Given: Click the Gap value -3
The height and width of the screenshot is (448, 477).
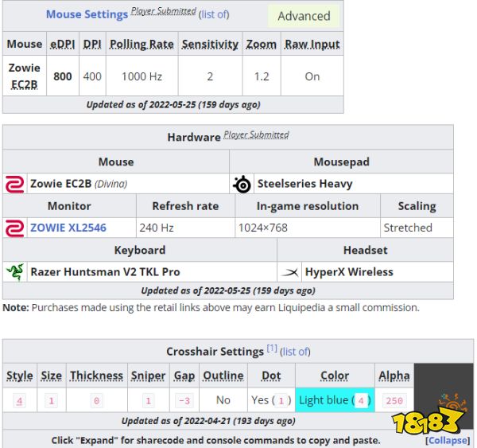Looking at the screenshot, I should point(184,400).
